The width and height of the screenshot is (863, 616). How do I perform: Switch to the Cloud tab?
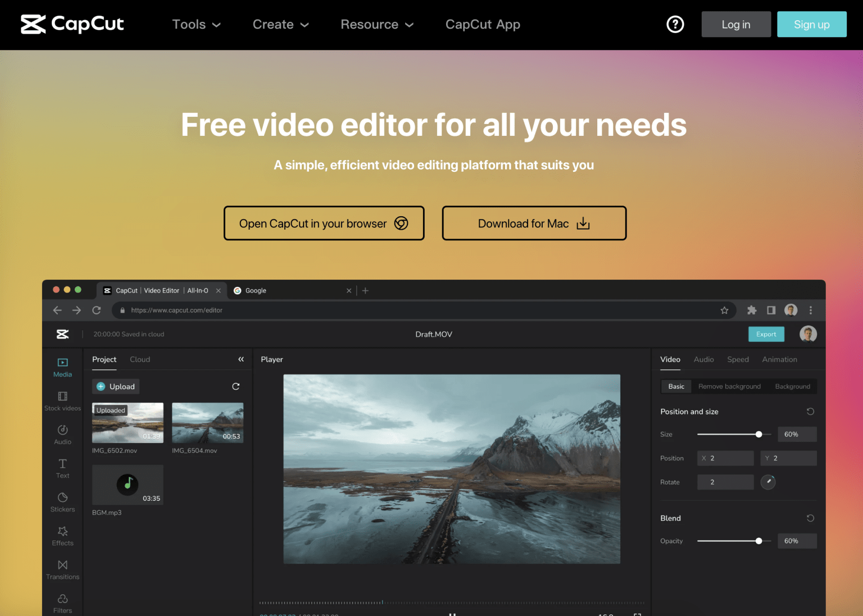pos(140,359)
